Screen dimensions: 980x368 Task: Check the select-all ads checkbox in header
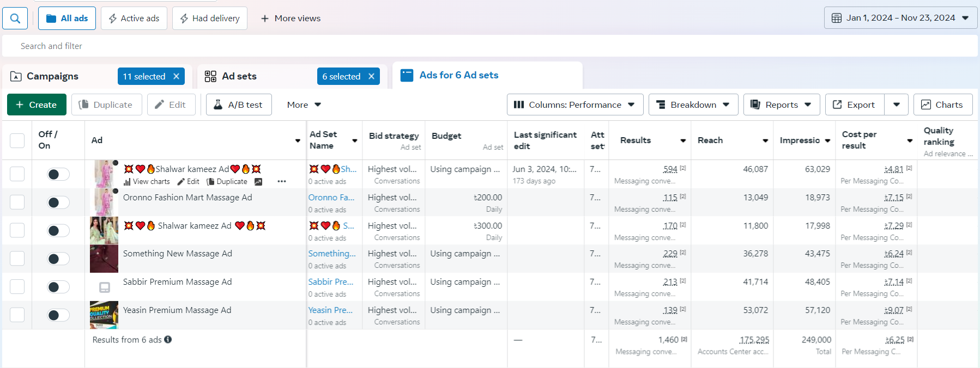[17, 140]
